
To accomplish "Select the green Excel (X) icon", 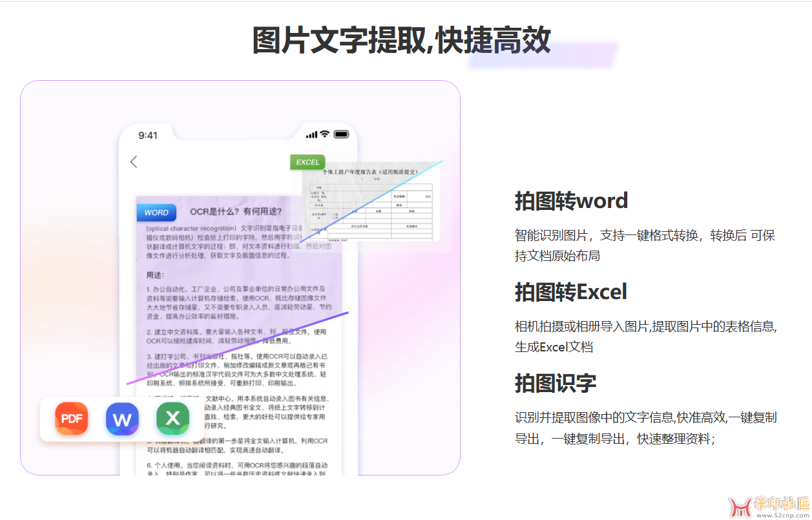I will coord(172,419).
